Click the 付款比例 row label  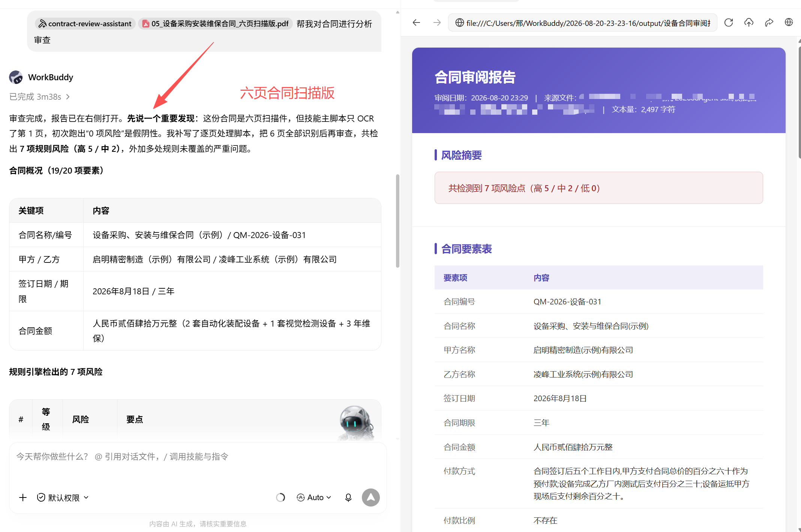click(x=459, y=520)
